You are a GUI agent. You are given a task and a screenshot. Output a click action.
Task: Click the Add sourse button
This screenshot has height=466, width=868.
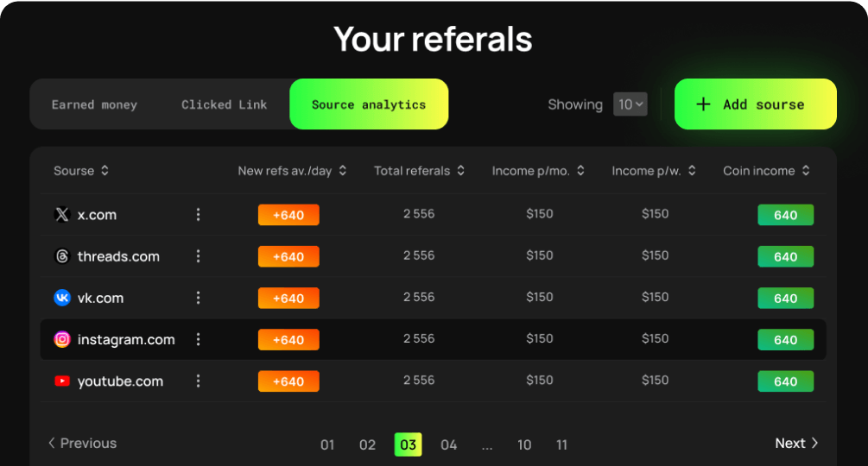(x=755, y=104)
